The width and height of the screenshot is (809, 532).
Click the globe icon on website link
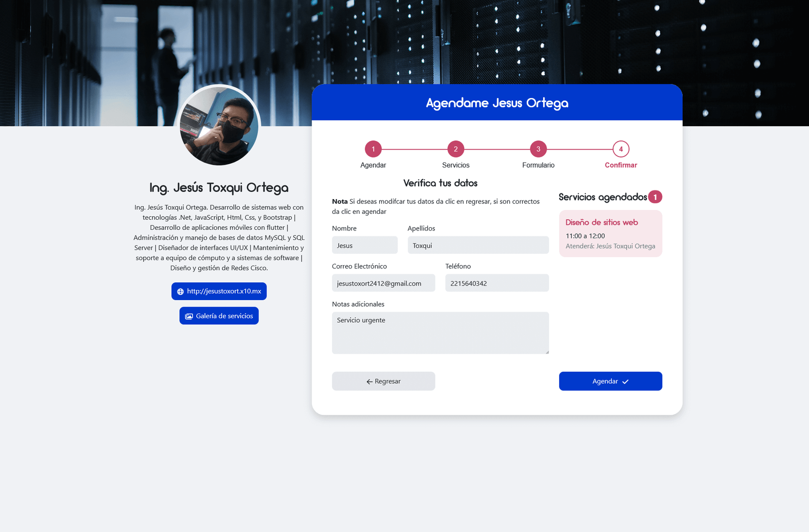[x=181, y=292]
